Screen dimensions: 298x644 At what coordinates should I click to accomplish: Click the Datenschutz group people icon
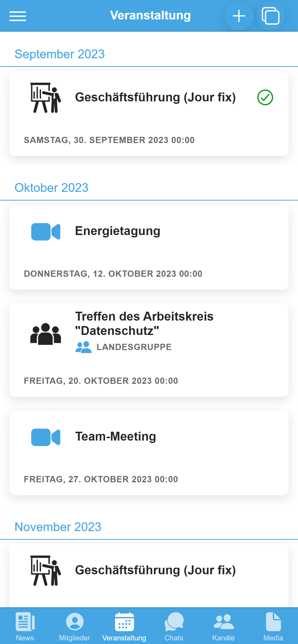pyautogui.click(x=45, y=334)
